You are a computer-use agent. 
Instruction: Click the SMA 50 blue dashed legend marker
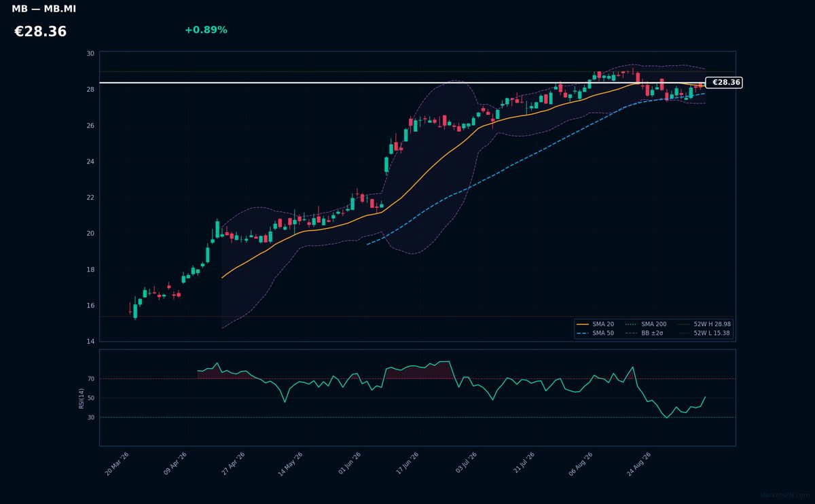(583, 334)
